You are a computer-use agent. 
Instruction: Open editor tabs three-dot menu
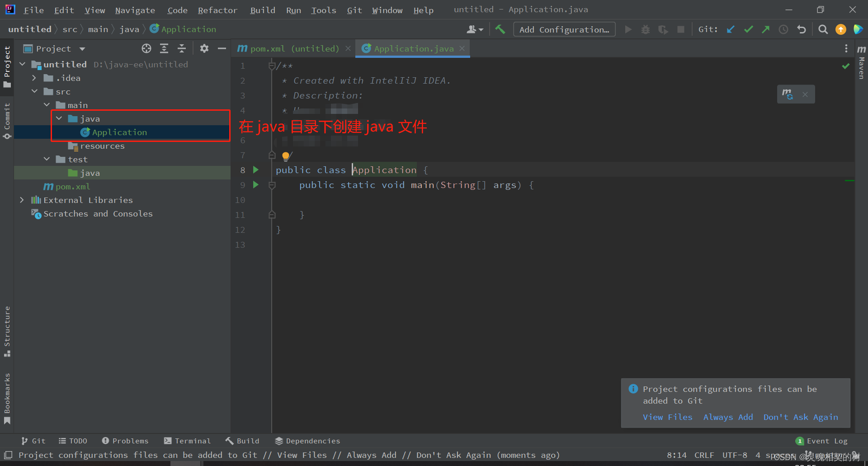[846, 48]
